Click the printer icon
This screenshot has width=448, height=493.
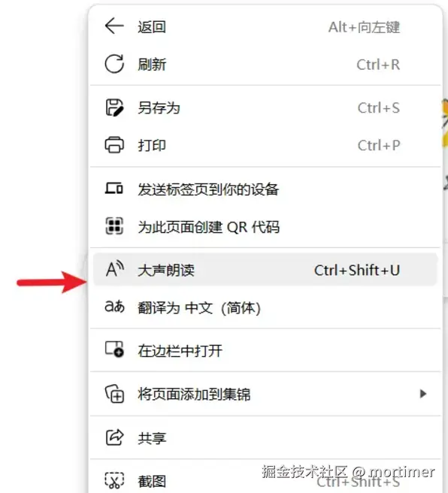click(114, 145)
